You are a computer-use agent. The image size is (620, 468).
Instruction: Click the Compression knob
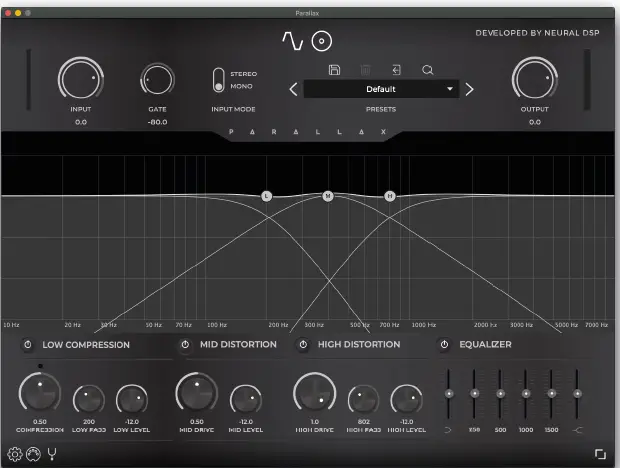coord(40,393)
